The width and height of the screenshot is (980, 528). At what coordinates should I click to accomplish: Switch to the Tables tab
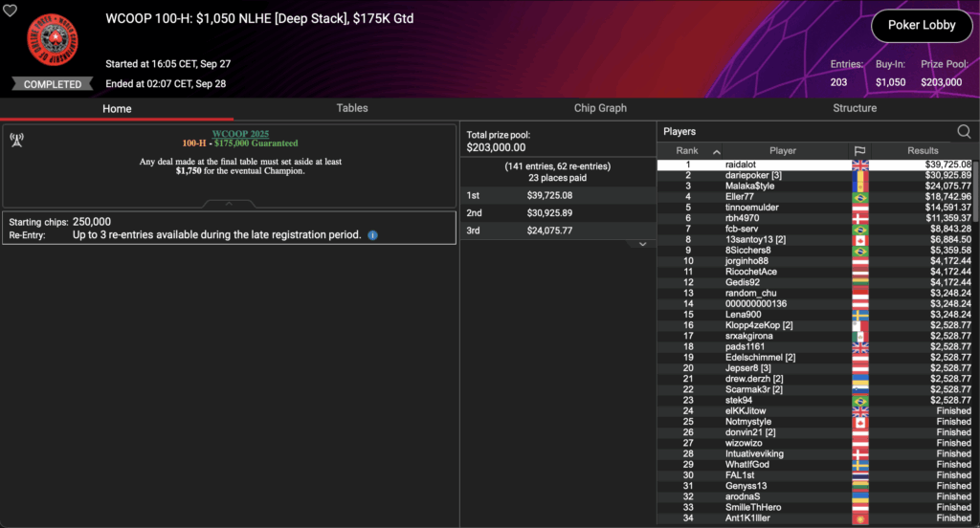click(352, 108)
